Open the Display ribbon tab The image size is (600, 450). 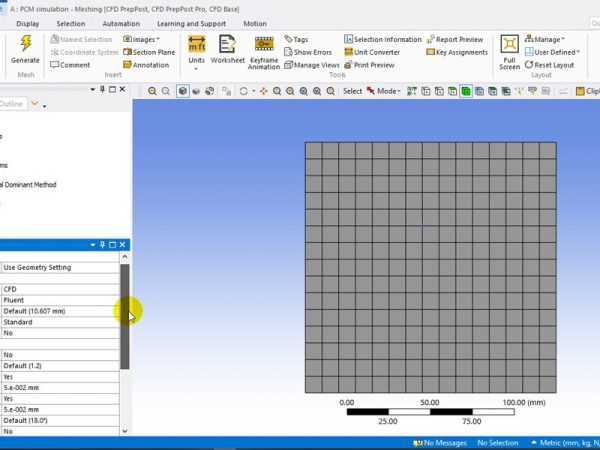pyautogui.click(x=28, y=24)
